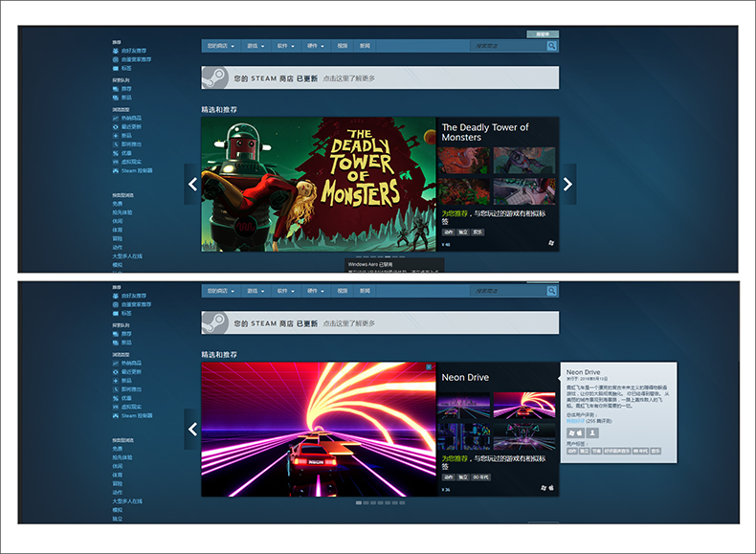The width and height of the screenshot is (756, 554).
Task: Open 您的商店 dropdown in lower nav bar
Action: pyautogui.click(x=221, y=291)
